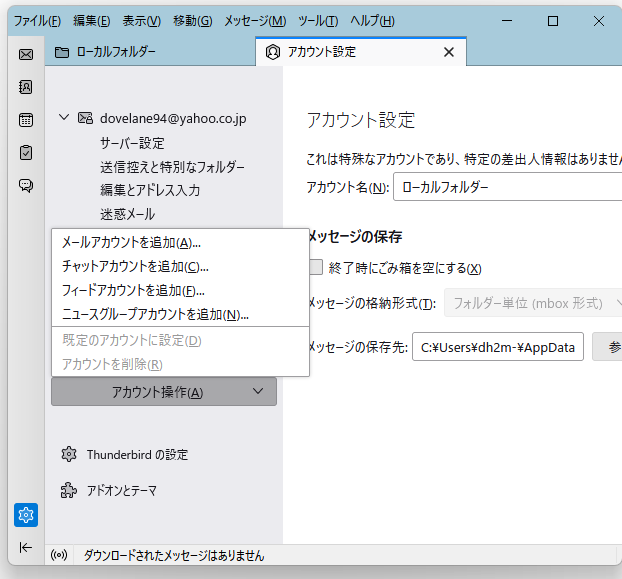This screenshot has height=579, width=622.
Task: Select 送信控えと特別なフォルダー tree item
Action: (172, 167)
